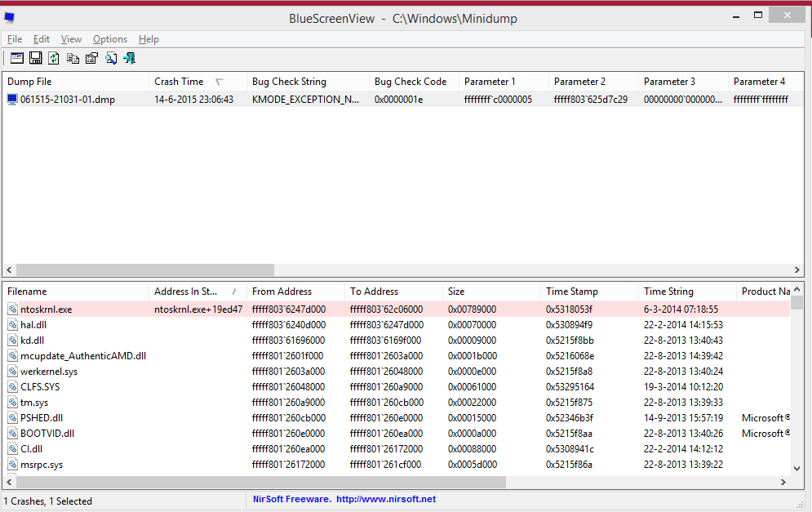Sort by Bug Check String column header
The image size is (812, 512).
308,82
